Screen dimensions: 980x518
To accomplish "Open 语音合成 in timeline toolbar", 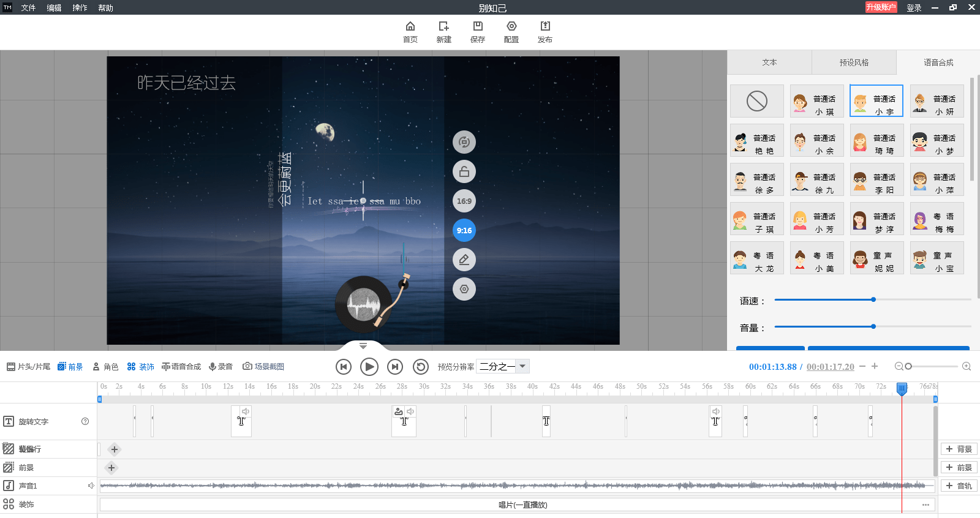I will (x=181, y=366).
